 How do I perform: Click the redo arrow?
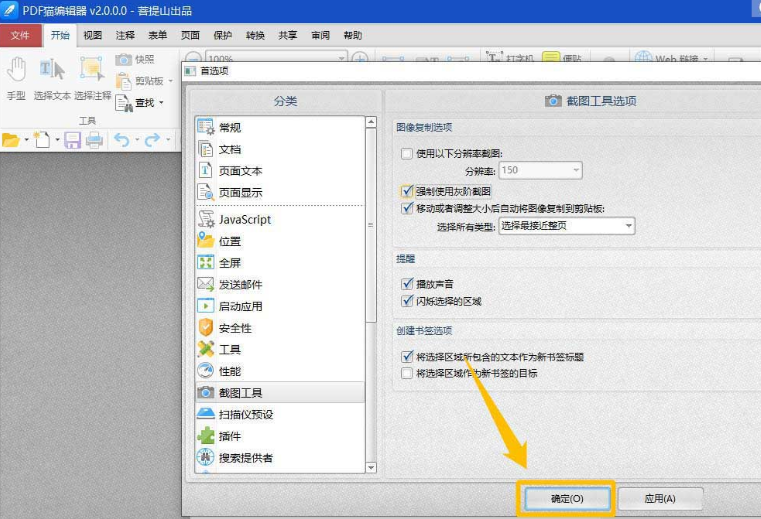(x=152, y=140)
